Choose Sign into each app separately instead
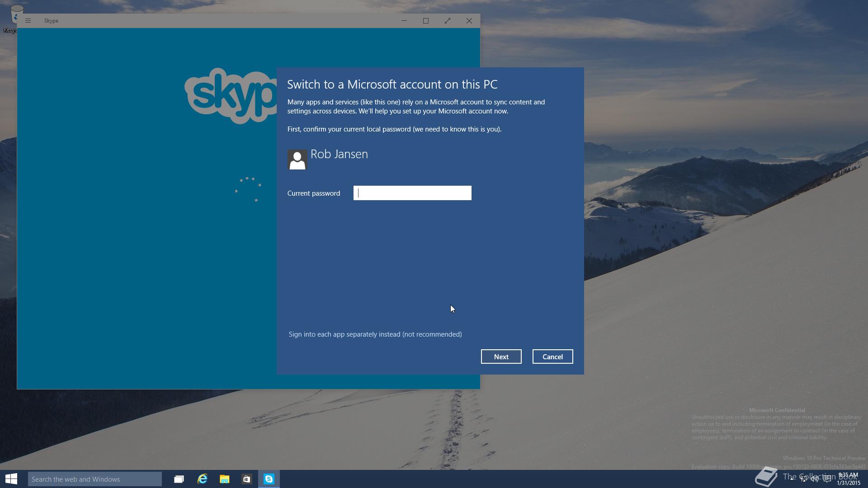Screen dimensions: 868x488 tap(375, 334)
